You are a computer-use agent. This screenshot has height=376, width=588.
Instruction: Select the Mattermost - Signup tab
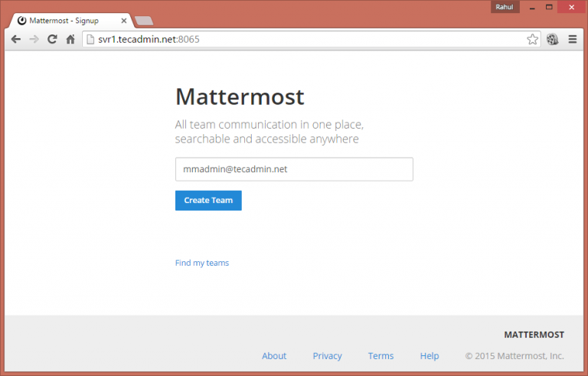coord(65,21)
